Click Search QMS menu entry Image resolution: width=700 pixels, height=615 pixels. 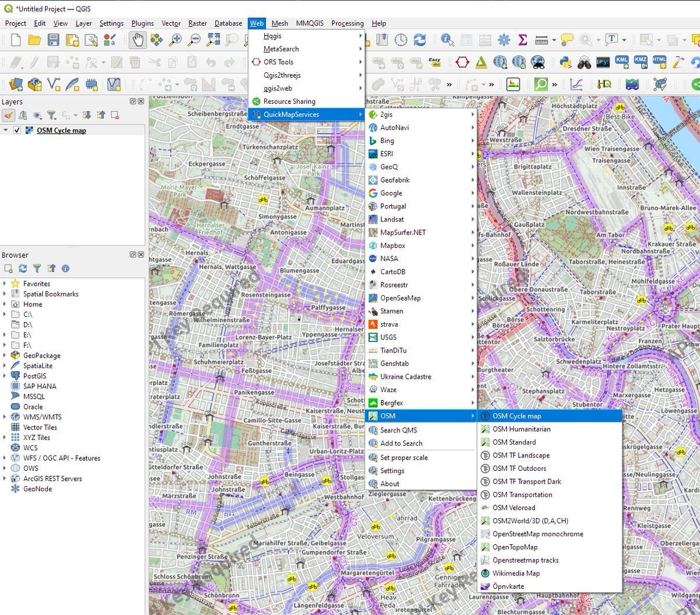click(x=421, y=430)
